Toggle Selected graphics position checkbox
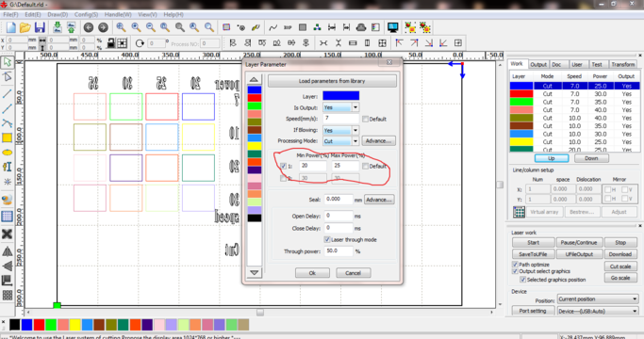644x339 pixels. [523, 280]
